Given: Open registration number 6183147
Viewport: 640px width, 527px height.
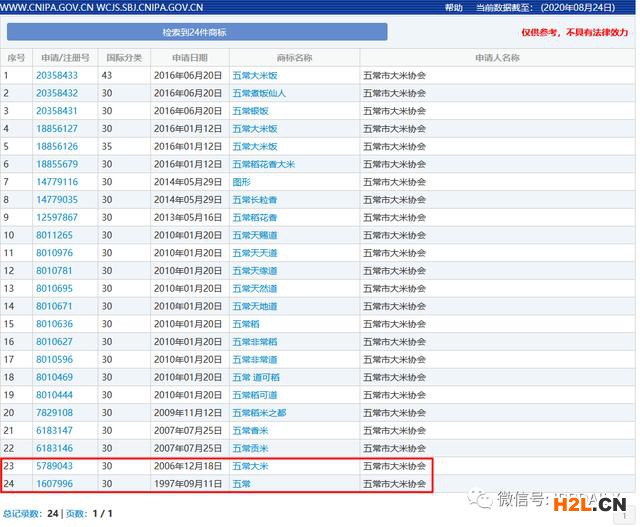Looking at the screenshot, I should click(54, 431).
